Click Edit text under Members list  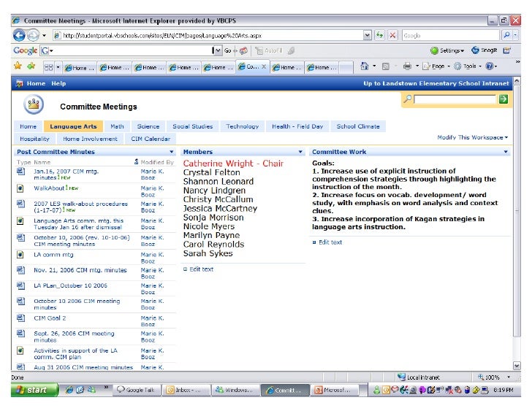pos(201,269)
